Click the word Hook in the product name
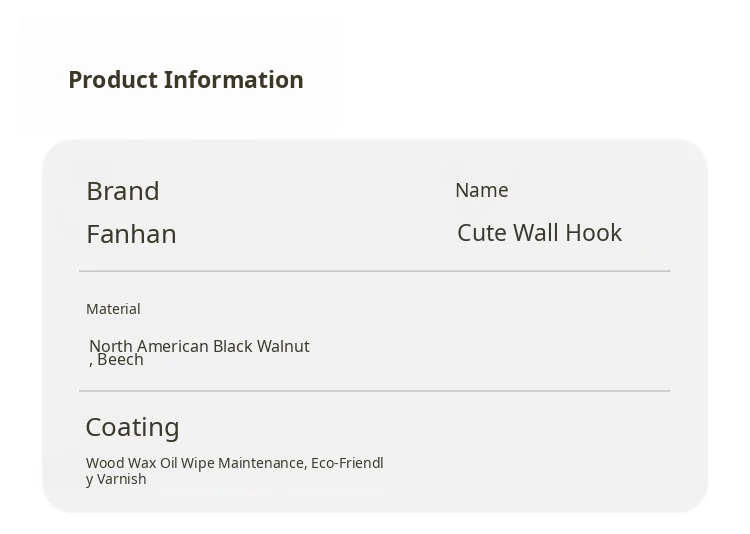This screenshot has height=534, width=750. pyautogui.click(x=594, y=233)
